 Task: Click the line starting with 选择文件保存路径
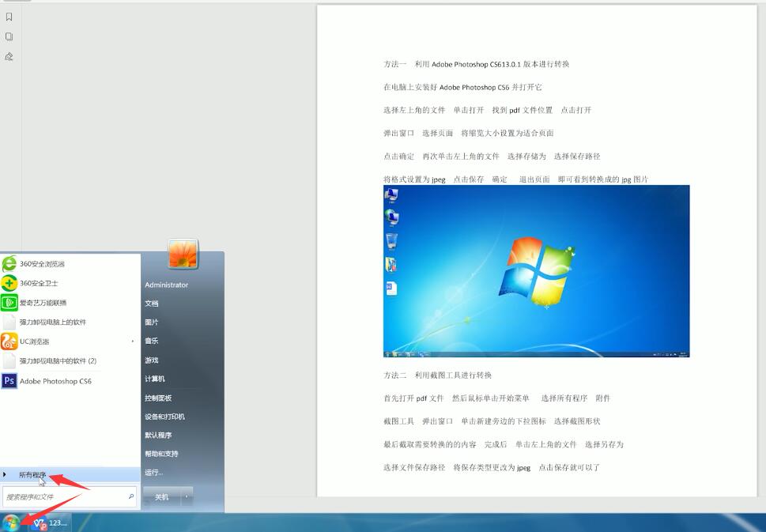492,467
